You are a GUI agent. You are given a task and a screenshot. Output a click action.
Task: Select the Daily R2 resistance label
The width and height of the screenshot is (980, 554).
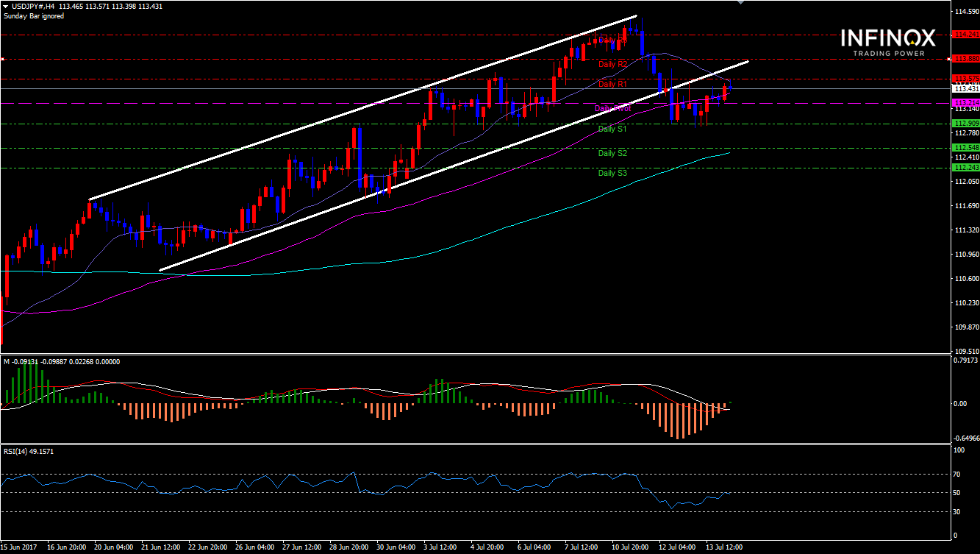[612, 65]
